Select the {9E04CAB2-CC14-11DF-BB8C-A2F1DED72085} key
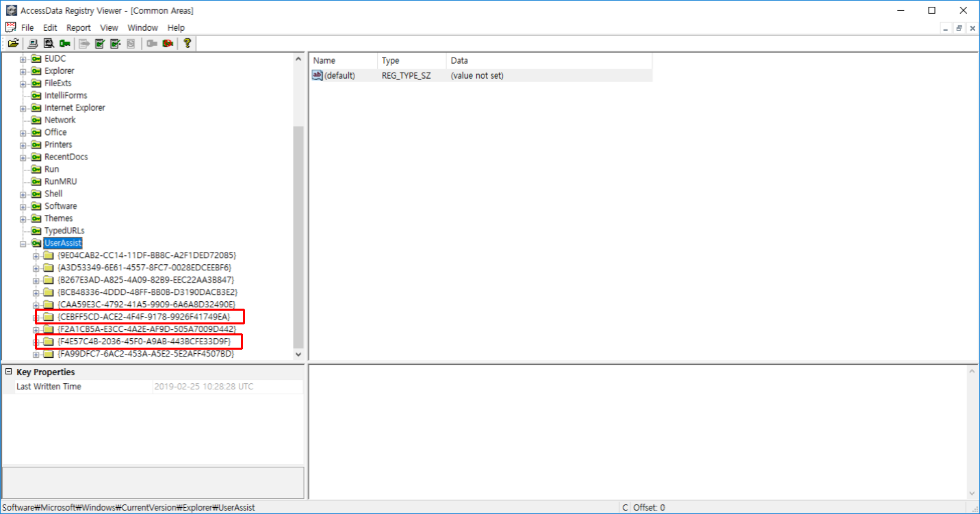This screenshot has width=980, height=514. click(x=147, y=255)
